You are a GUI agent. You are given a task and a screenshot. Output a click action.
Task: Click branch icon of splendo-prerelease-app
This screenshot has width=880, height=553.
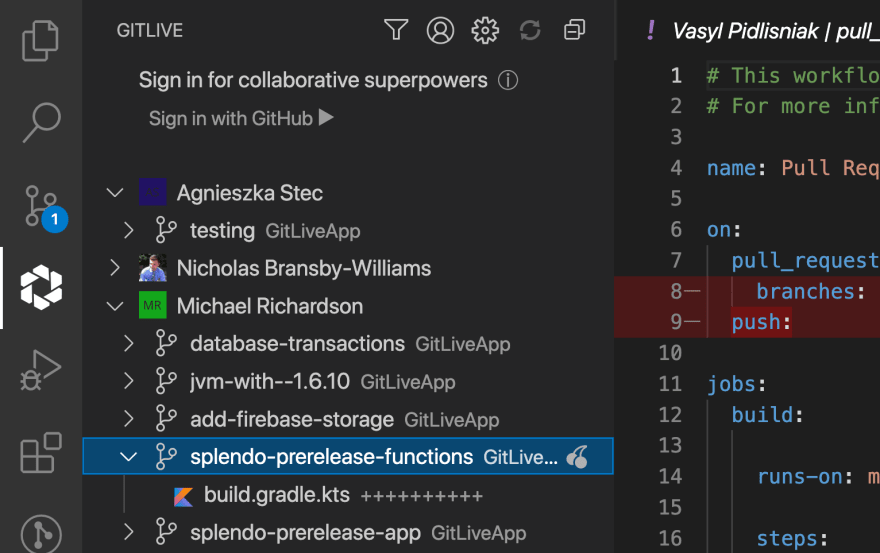tap(166, 532)
